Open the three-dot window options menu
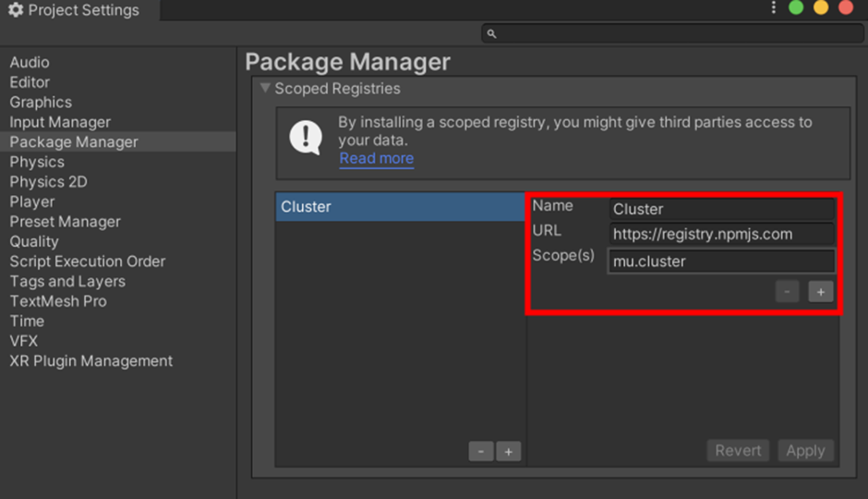This screenshot has height=499, width=868. tap(774, 8)
